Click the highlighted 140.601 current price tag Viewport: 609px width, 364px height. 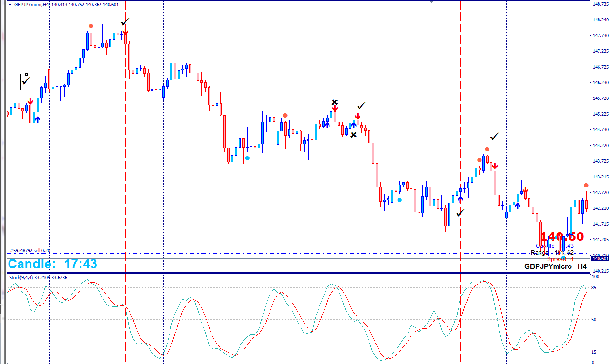(599, 258)
